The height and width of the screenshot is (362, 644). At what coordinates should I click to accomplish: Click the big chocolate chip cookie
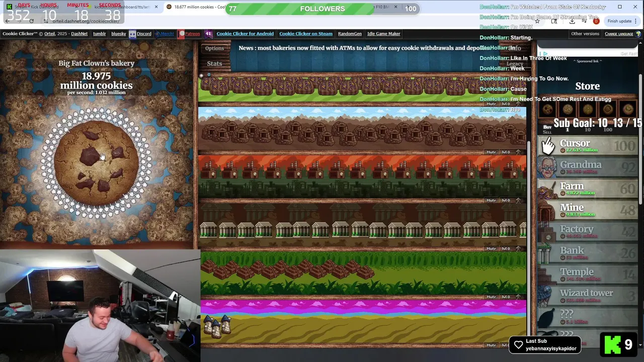tap(96, 163)
